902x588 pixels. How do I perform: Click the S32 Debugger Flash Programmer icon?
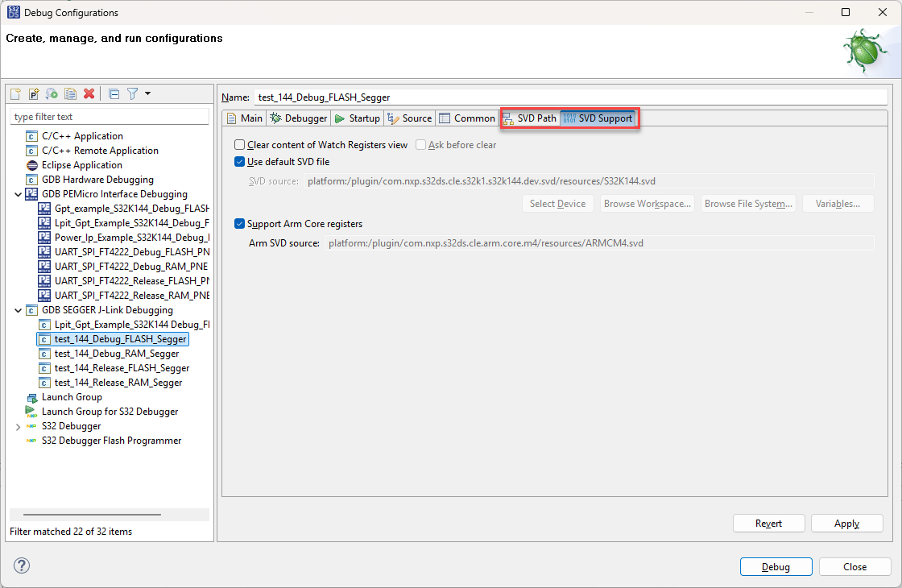31,441
